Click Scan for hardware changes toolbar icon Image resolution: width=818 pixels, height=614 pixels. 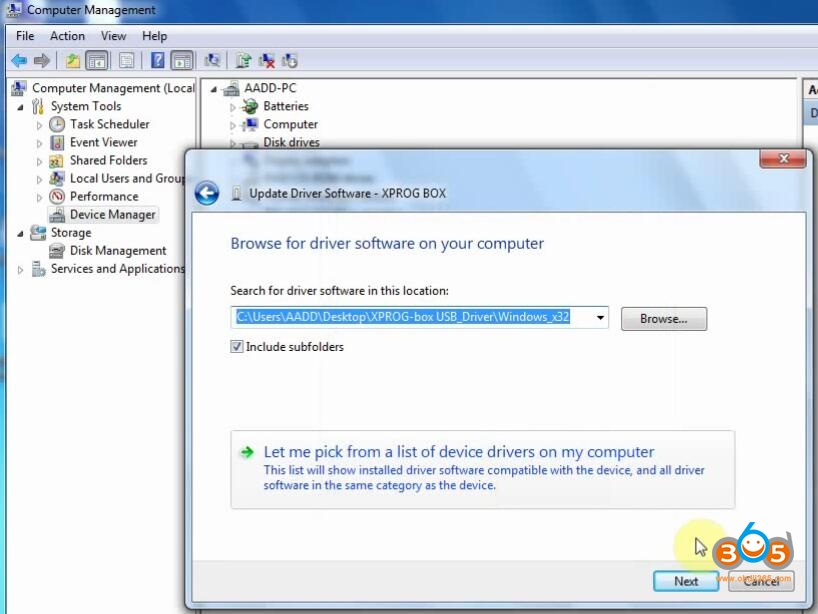[x=212, y=61]
